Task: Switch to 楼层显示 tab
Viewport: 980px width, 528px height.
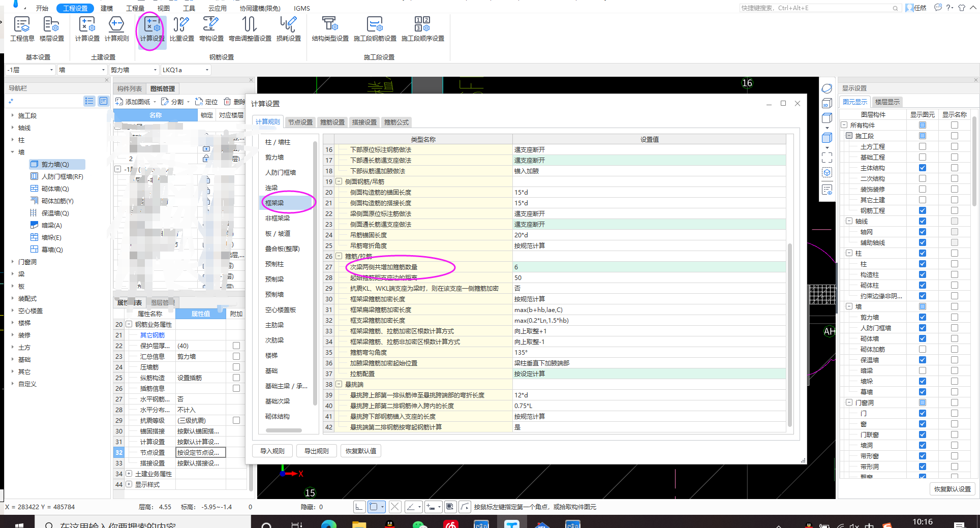Action: click(x=887, y=102)
